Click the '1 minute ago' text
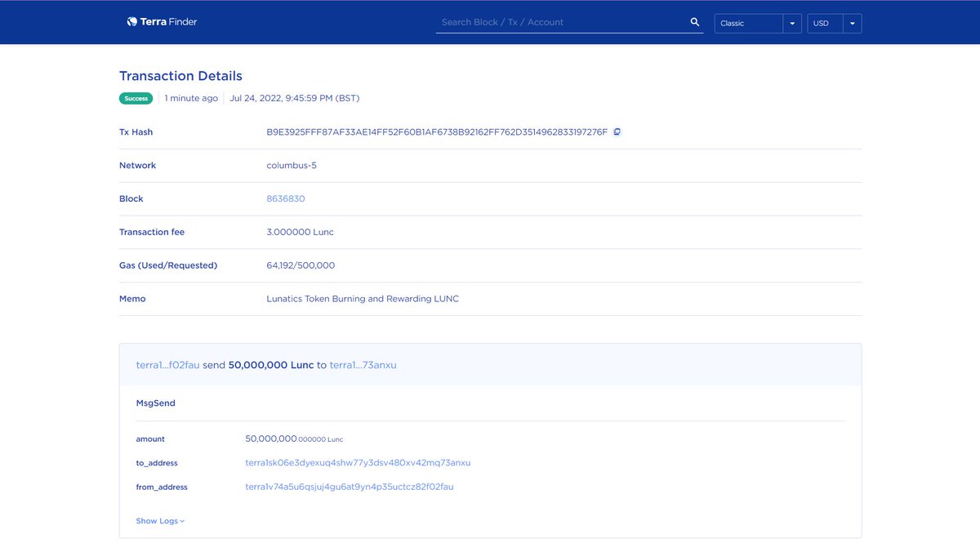 191,98
